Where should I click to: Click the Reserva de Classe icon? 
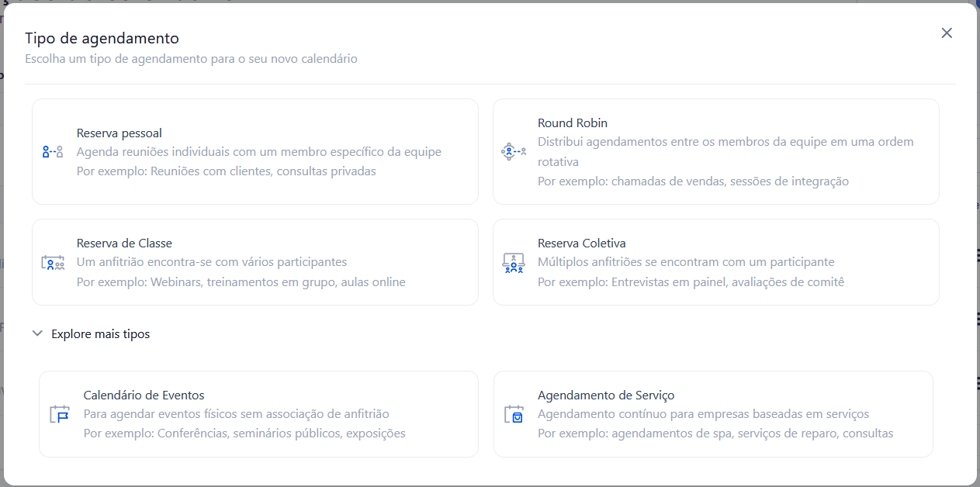(x=53, y=262)
